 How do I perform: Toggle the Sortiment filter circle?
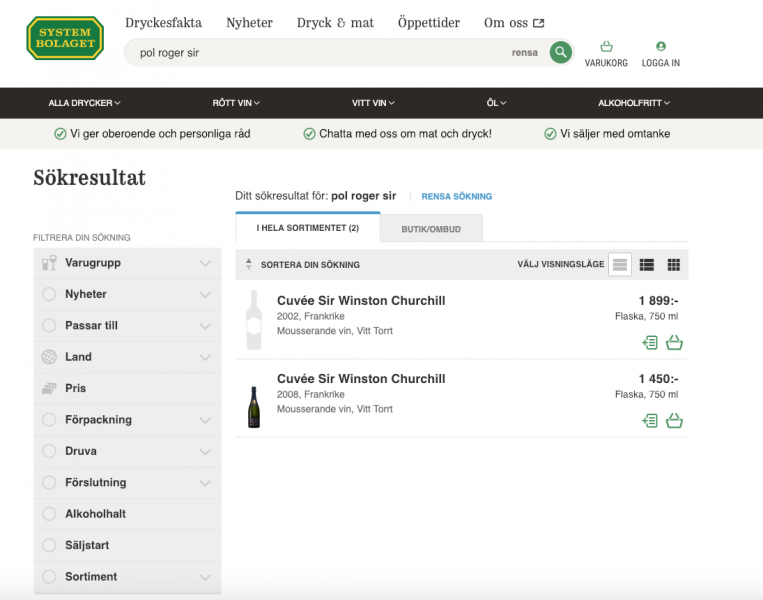(49, 577)
